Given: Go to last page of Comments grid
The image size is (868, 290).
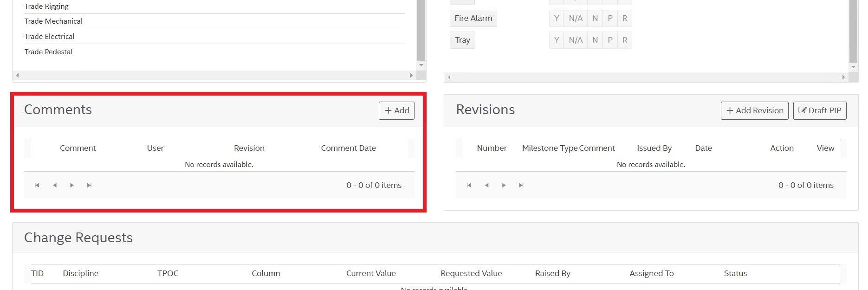Looking at the screenshot, I should point(89,185).
